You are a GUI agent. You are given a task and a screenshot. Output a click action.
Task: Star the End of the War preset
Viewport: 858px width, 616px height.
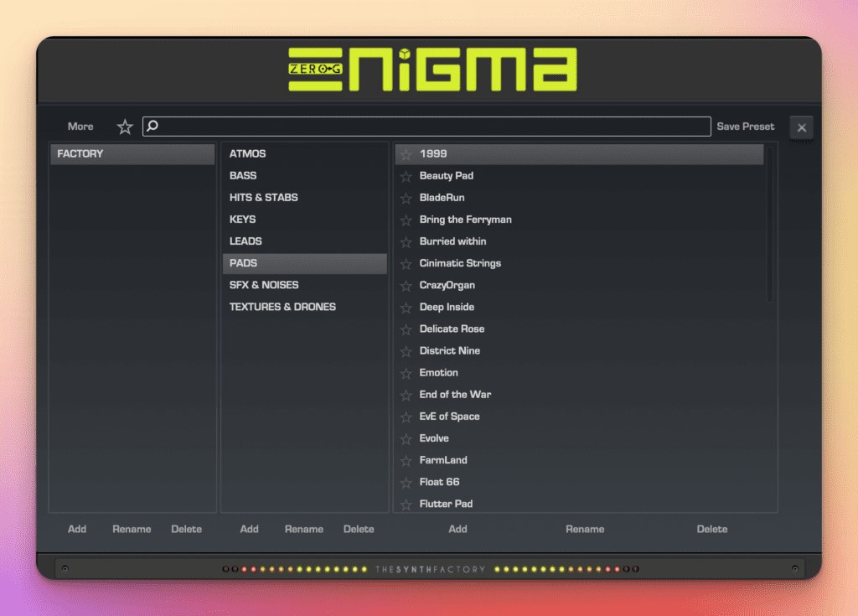click(406, 396)
